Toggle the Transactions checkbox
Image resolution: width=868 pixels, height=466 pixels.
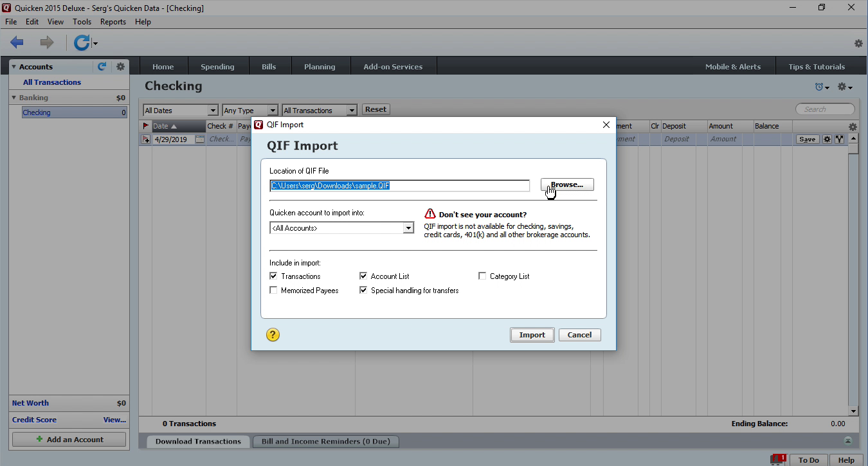274,276
